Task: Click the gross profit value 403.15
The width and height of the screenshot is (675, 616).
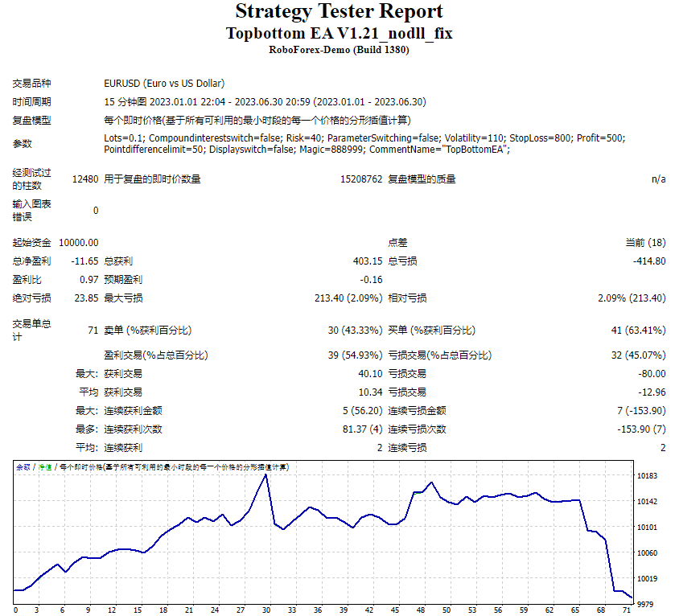Action: coord(368,261)
